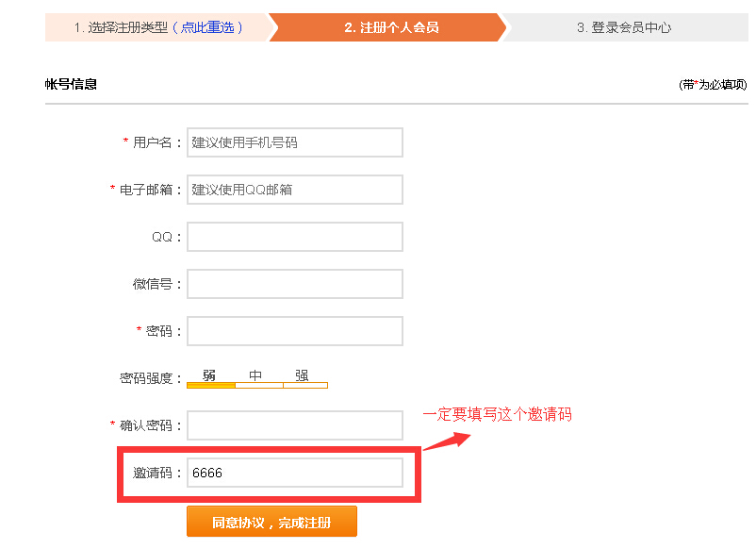The height and width of the screenshot is (549, 756).
Task: Click the confirm password input field
Action: 294,424
